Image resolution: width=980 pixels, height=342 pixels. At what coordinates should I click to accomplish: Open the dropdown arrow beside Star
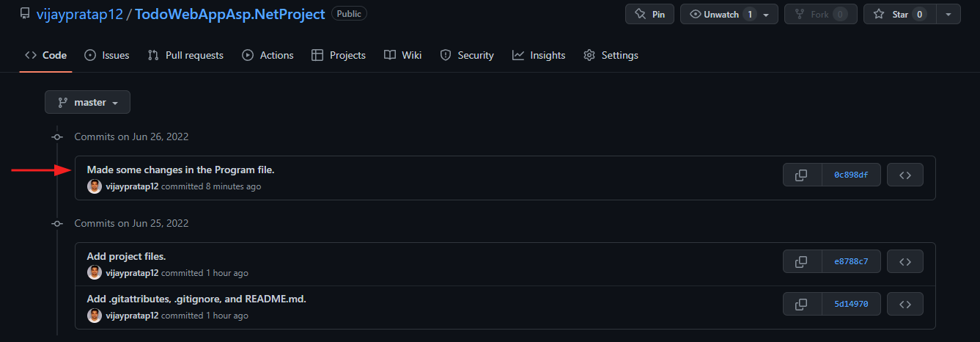tap(948, 14)
